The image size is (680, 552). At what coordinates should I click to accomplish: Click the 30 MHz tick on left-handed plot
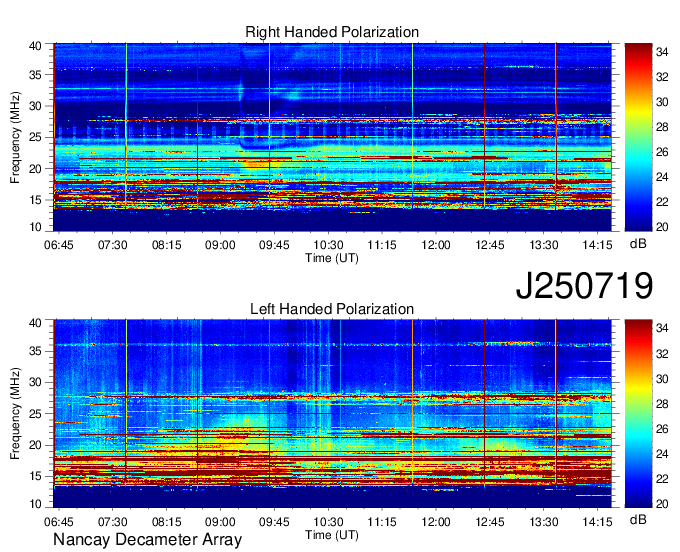coord(35,382)
